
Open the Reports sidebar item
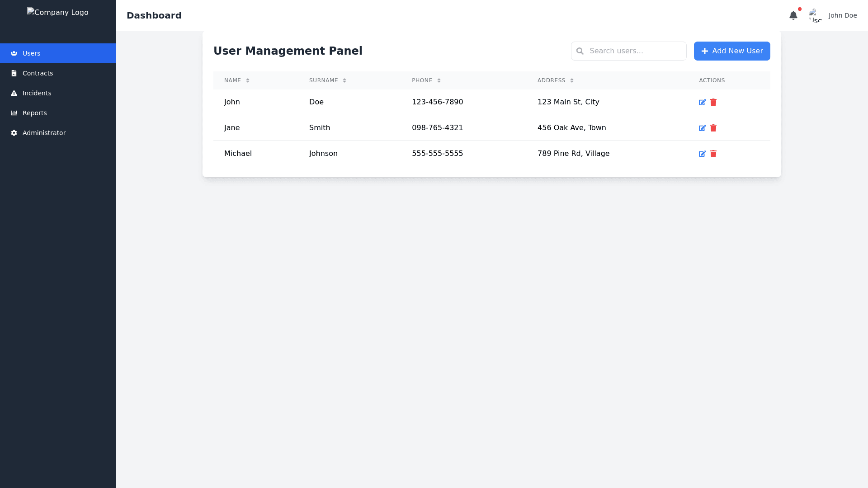[34, 113]
